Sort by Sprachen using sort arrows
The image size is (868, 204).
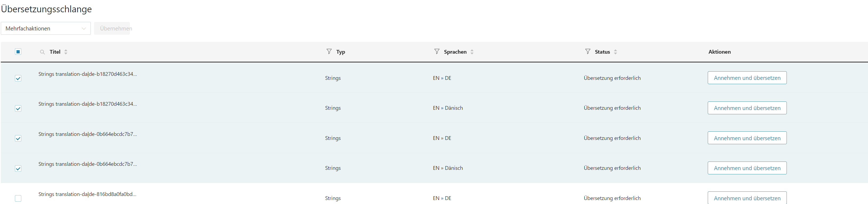coord(472,52)
